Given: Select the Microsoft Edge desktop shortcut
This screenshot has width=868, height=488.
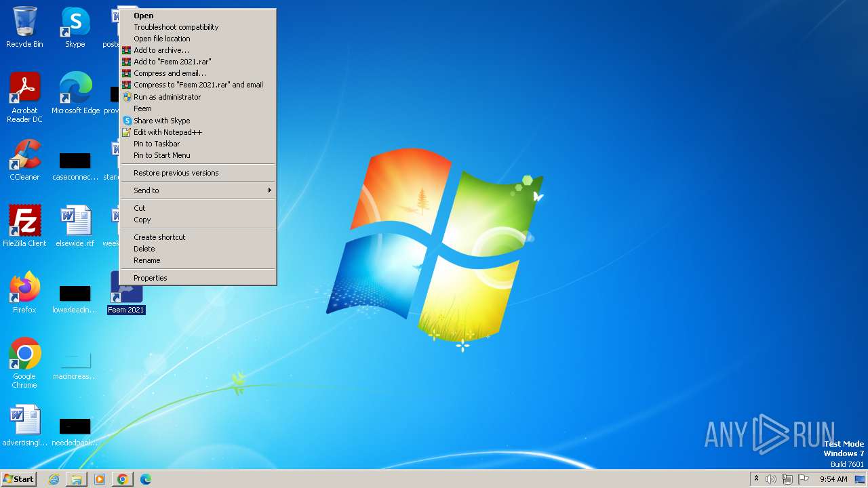Looking at the screenshot, I should (x=75, y=94).
